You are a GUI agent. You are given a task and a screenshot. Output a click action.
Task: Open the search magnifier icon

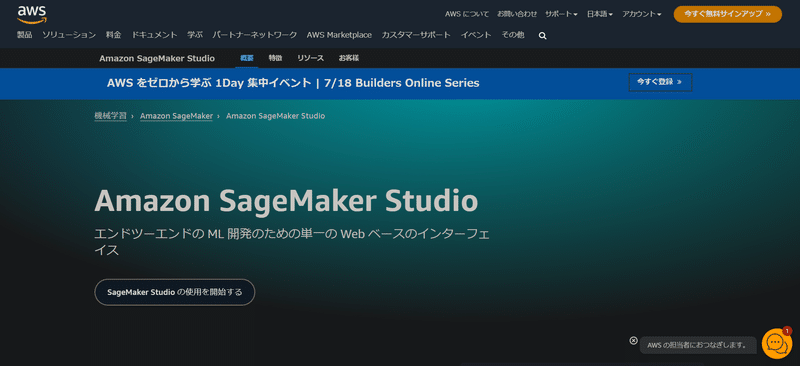click(542, 36)
